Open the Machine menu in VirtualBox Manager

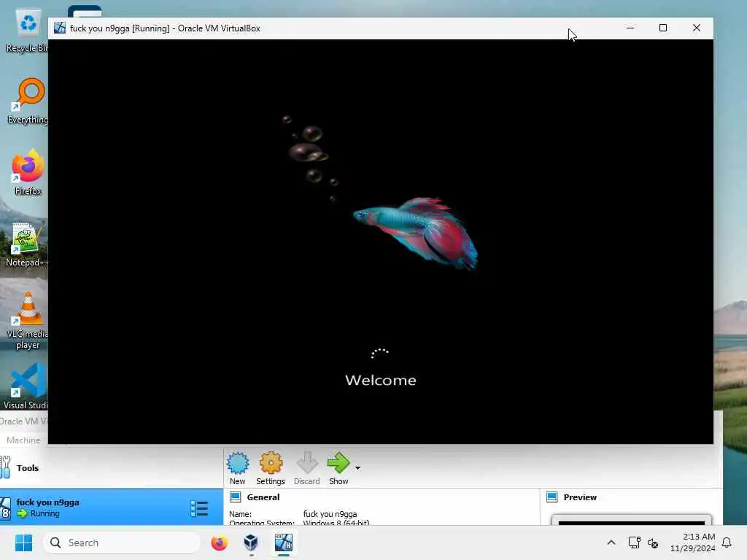click(23, 440)
